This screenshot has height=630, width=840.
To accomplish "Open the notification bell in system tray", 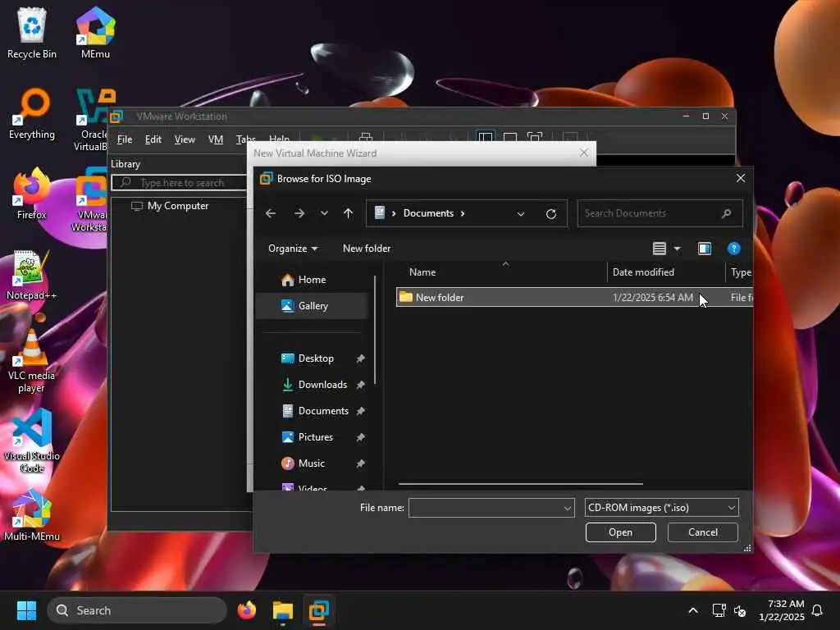I will (x=818, y=610).
